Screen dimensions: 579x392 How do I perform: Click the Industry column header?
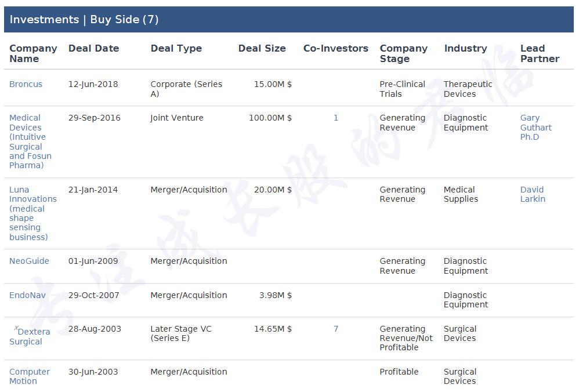[465, 49]
